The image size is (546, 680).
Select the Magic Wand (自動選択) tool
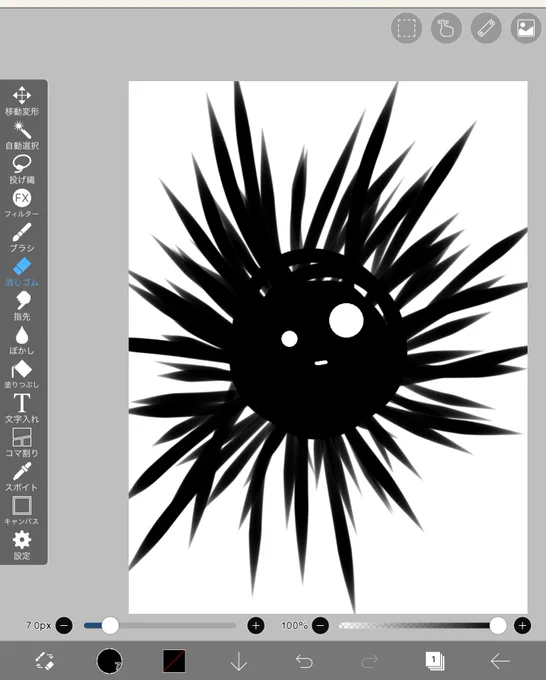(22, 135)
